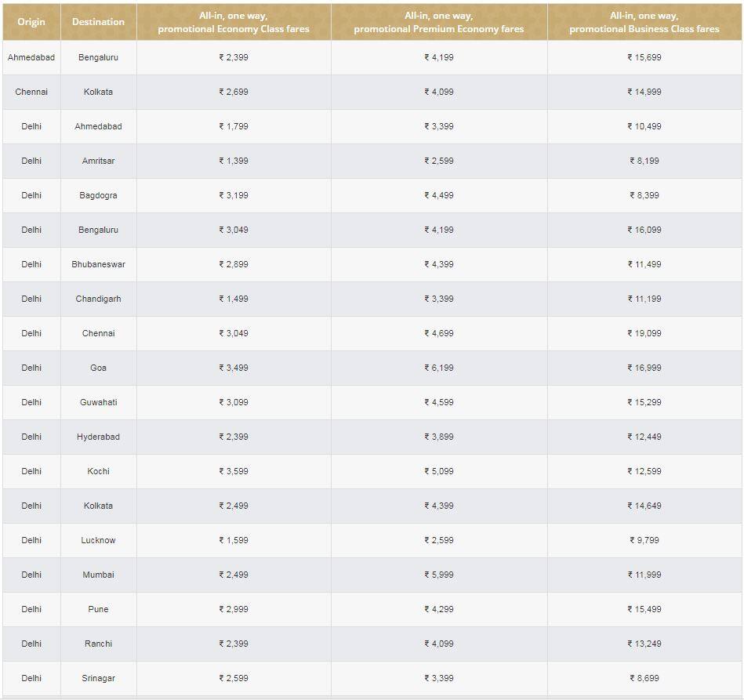Screen dimensions: 744x700
Task: Click the promotional Business Class fares header
Action: click(x=644, y=22)
